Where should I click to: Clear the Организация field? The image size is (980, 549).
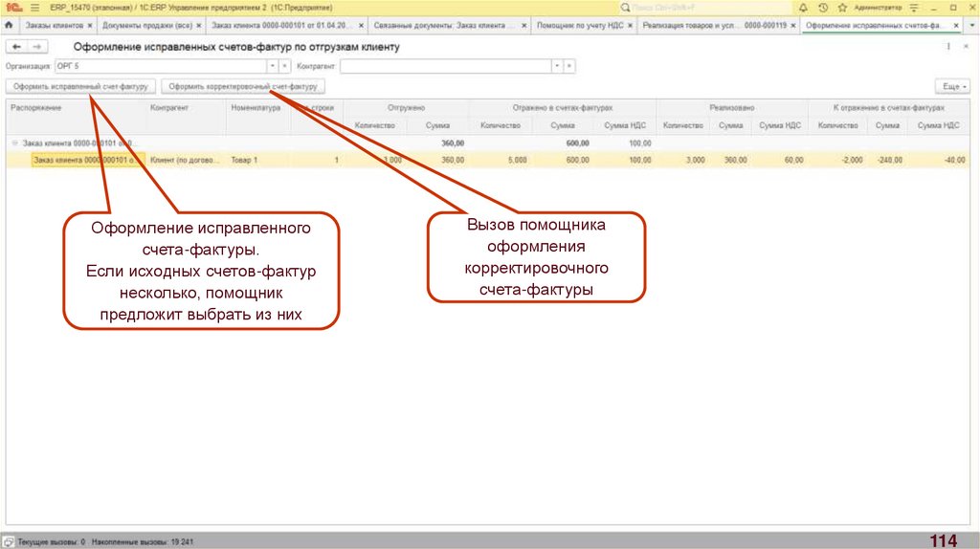tap(284, 66)
